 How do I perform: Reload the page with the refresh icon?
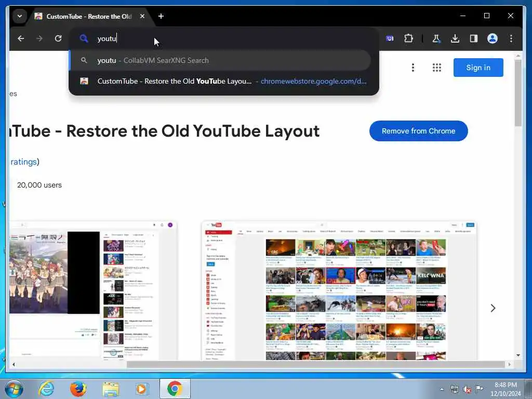58,38
